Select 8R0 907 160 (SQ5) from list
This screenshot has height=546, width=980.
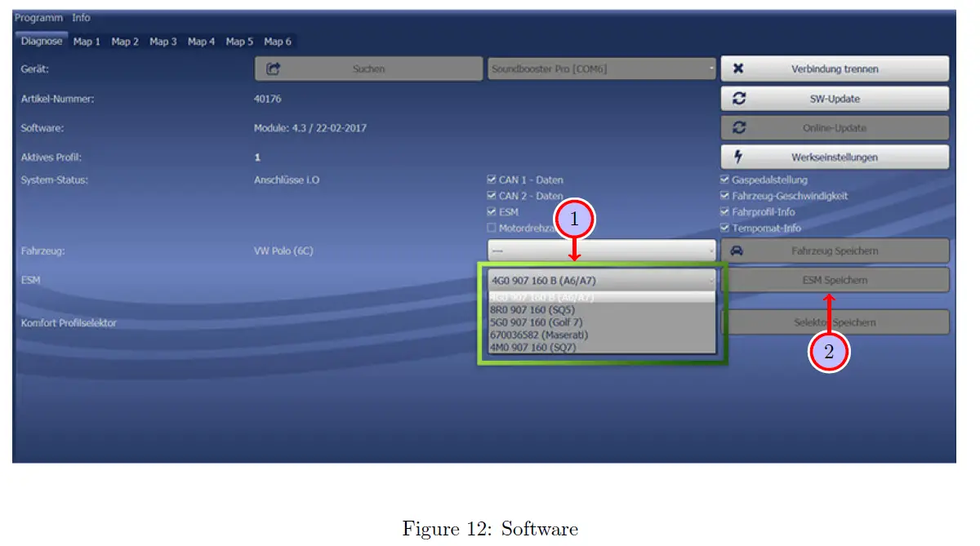602,310
